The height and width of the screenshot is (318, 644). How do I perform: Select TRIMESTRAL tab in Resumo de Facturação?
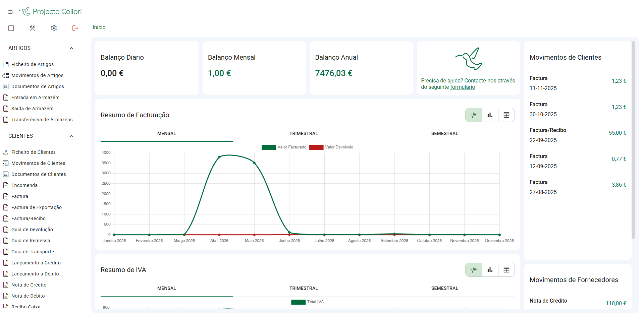pyautogui.click(x=304, y=133)
